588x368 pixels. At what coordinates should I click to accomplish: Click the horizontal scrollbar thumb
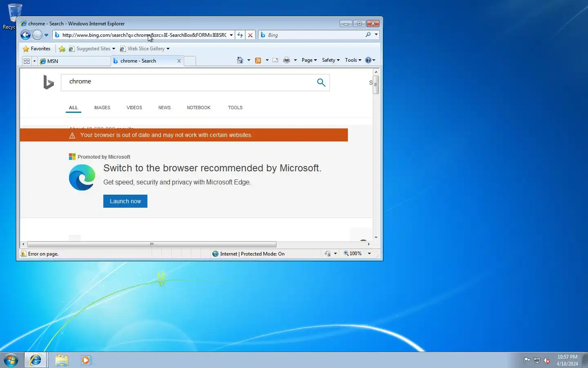(x=151, y=244)
